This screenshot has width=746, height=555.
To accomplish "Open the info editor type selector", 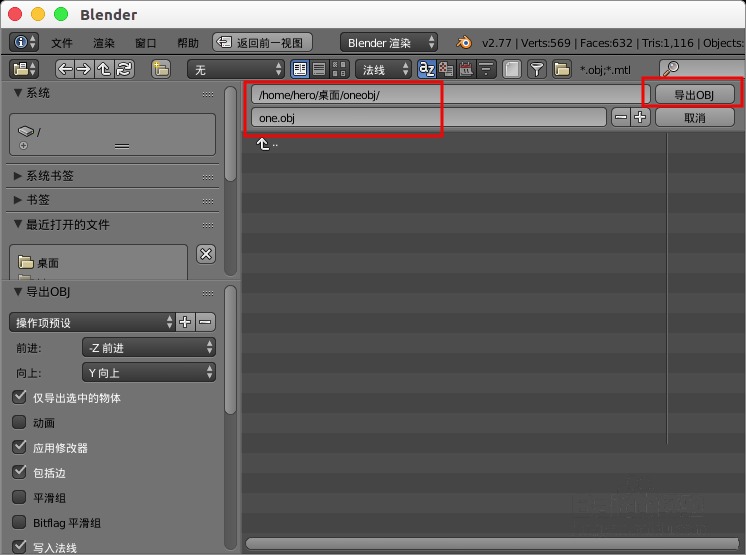I will coord(24,42).
